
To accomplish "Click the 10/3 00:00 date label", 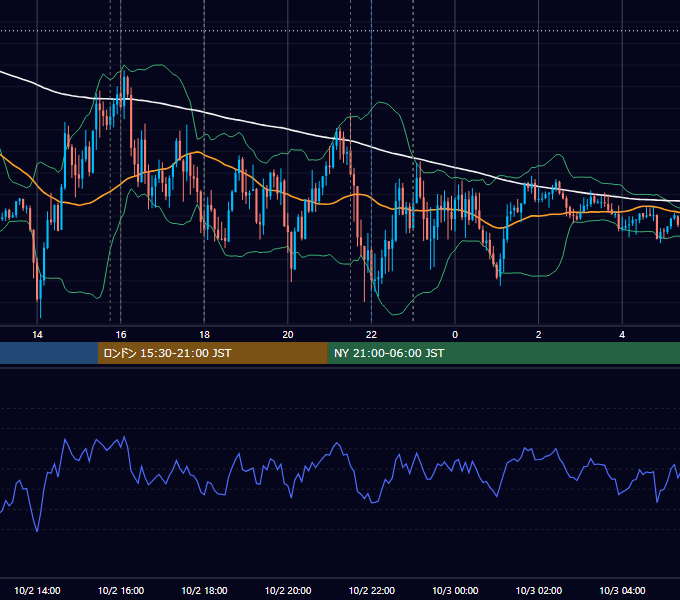I will click(x=455, y=590).
